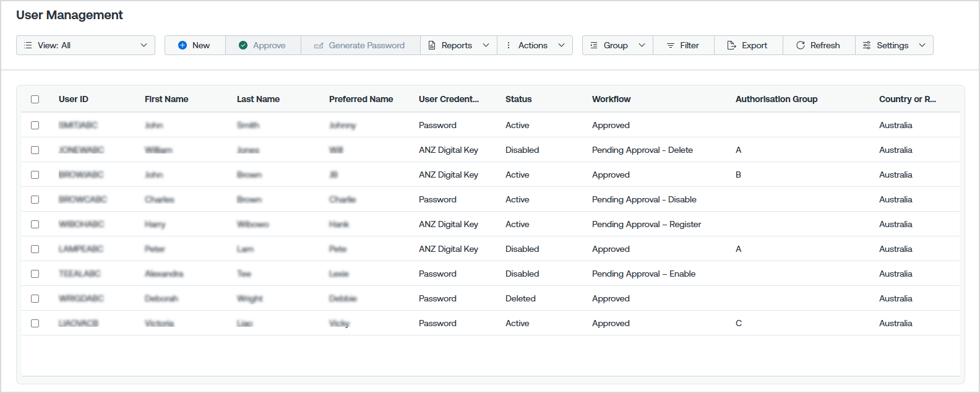Select checkbox for Authorisation Group B row
The width and height of the screenshot is (980, 393).
[35, 175]
